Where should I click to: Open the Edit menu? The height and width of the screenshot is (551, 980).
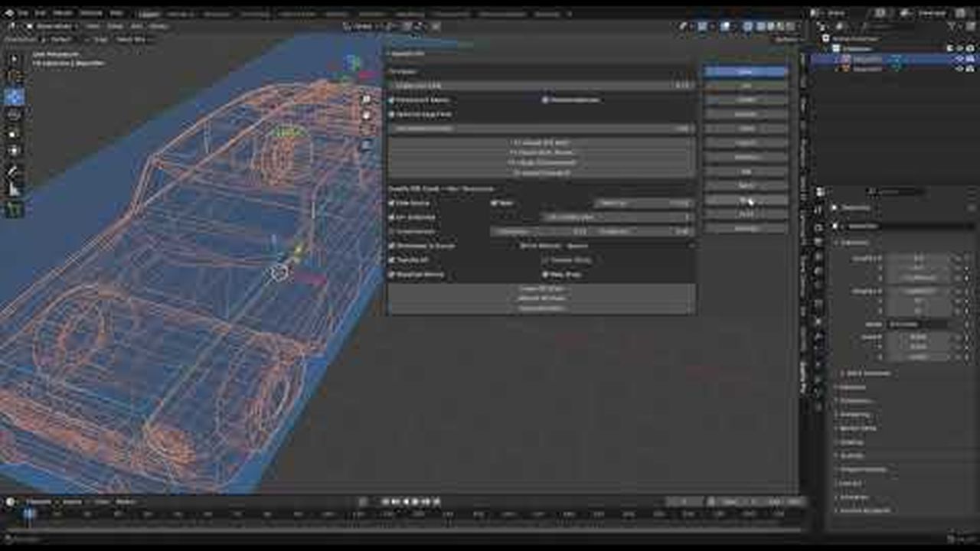coord(41,13)
